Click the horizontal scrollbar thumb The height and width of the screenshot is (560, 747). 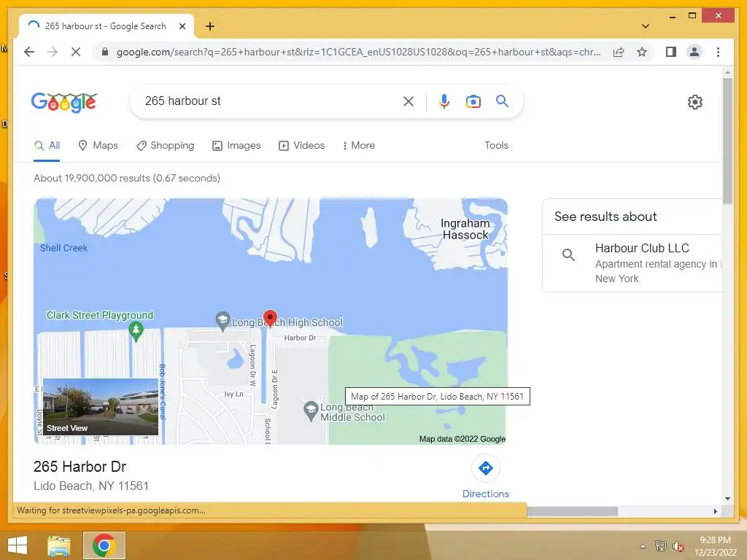[x=572, y=511]
